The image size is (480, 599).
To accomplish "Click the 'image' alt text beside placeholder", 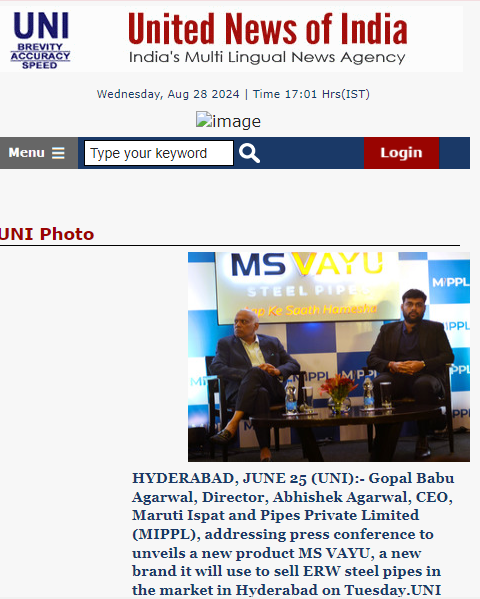I will 237,121.
